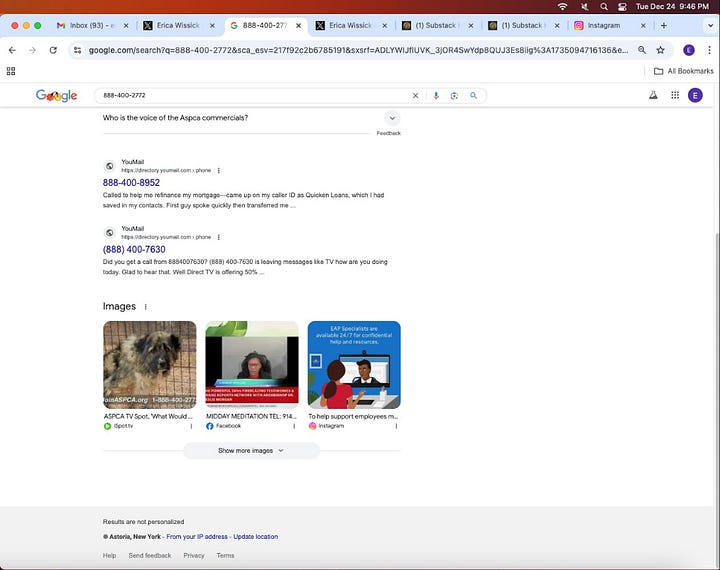Open the tab search dropdown arrow

point(710,26)
